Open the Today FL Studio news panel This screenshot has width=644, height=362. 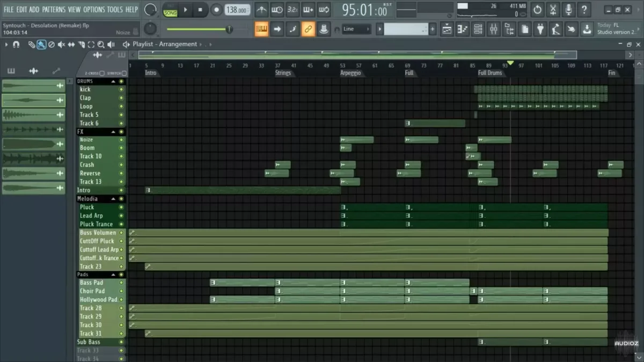point(617,29)
